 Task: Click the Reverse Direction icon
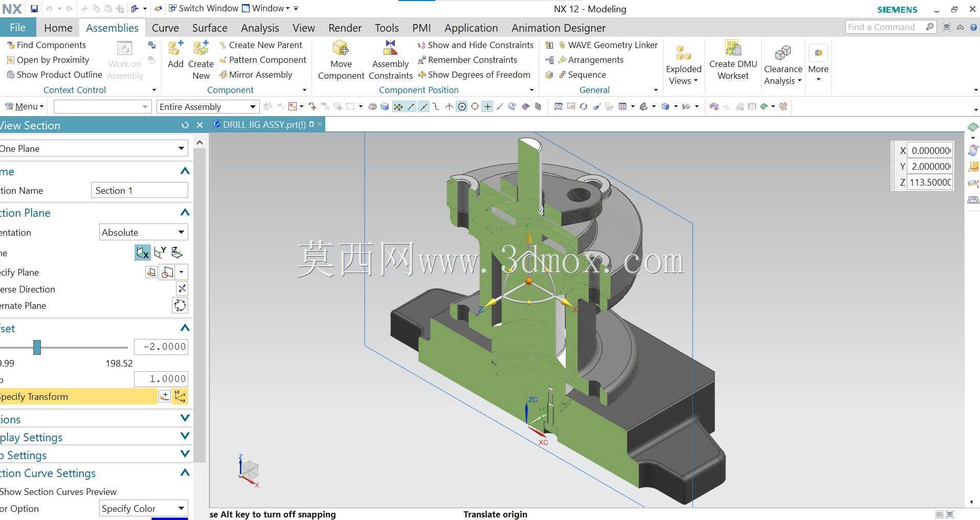(x=182, y=289)
